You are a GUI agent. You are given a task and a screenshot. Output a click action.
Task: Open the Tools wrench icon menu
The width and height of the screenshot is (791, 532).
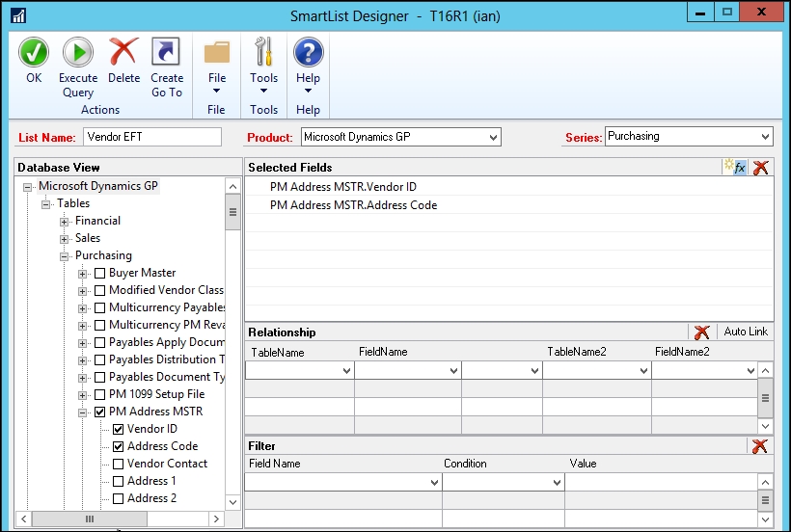click(x=264, y=52)
